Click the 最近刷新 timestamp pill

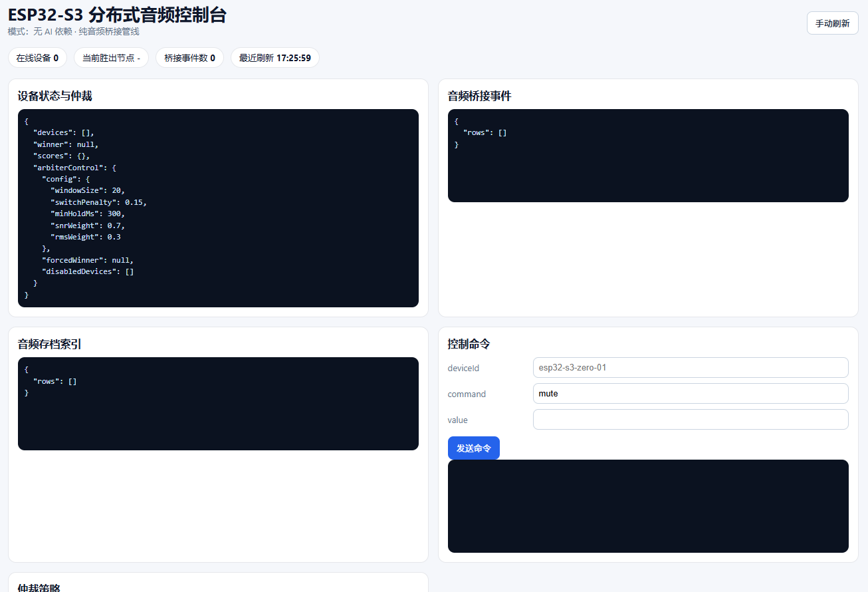click(x=274, y=58)
